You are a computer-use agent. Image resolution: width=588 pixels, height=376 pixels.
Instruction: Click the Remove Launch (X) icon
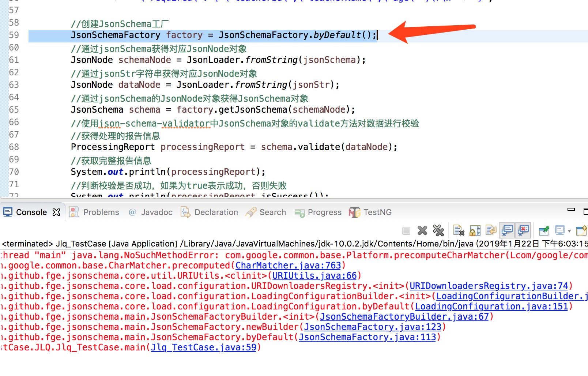click(x=422, y=230)
